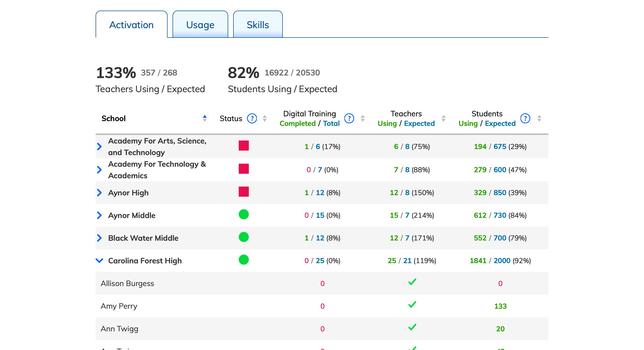This screenshot has width=644, height=350.
Task: Click the Status help question icon
Action: click(x=252, y=118)
